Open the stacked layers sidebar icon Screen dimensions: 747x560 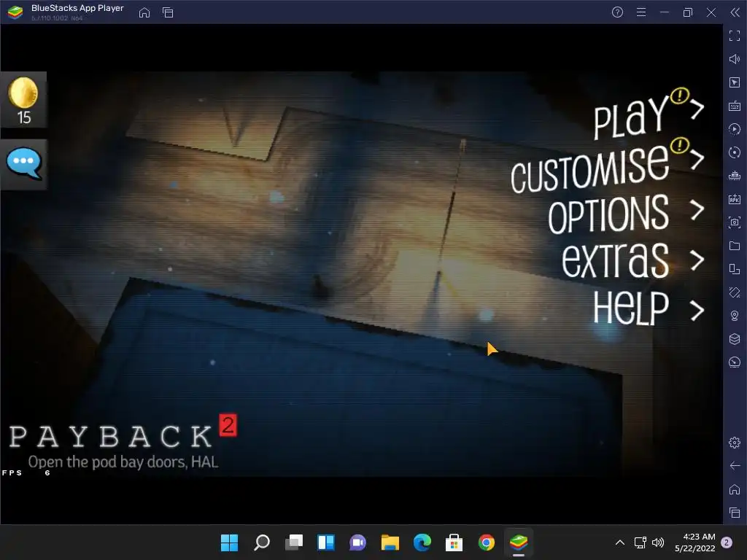[x=735, y=339]
